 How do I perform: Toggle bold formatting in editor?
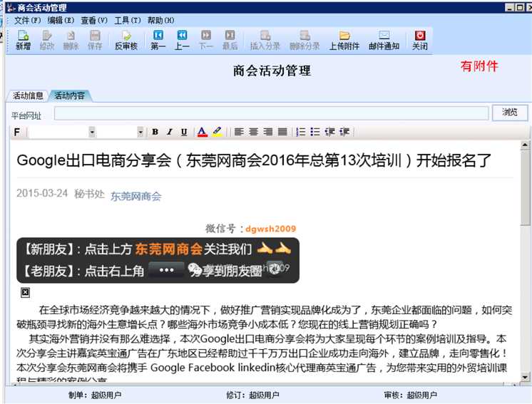(155, 132)
